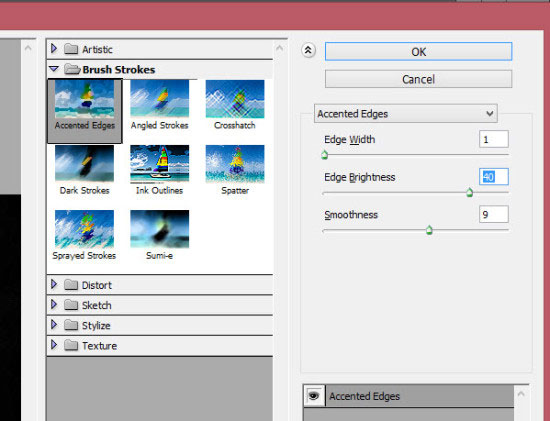Image resolution: width=550 pixels, height=421 pixels.
Task: Click the Stylize category label
Action: [x=96, y=326]
